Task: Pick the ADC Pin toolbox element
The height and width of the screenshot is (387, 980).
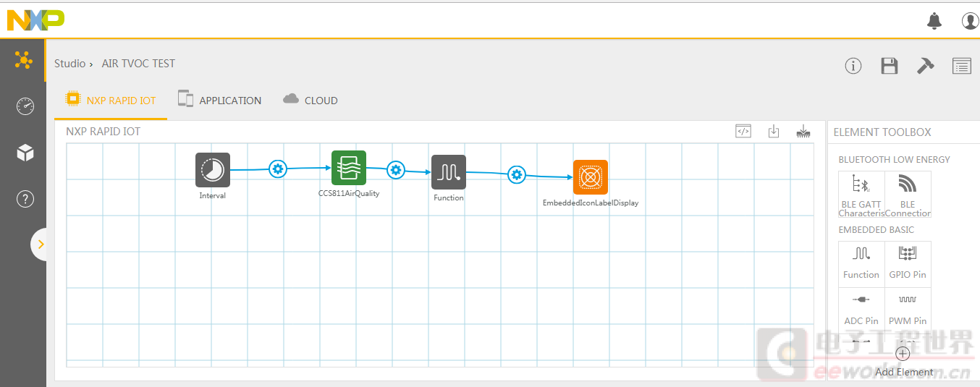Action: click(861, 310)
